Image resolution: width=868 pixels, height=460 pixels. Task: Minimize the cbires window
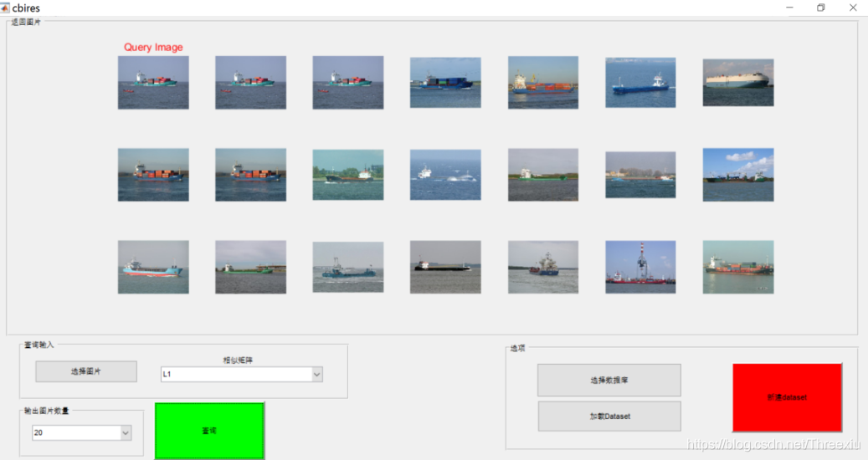tap(789, 8)
